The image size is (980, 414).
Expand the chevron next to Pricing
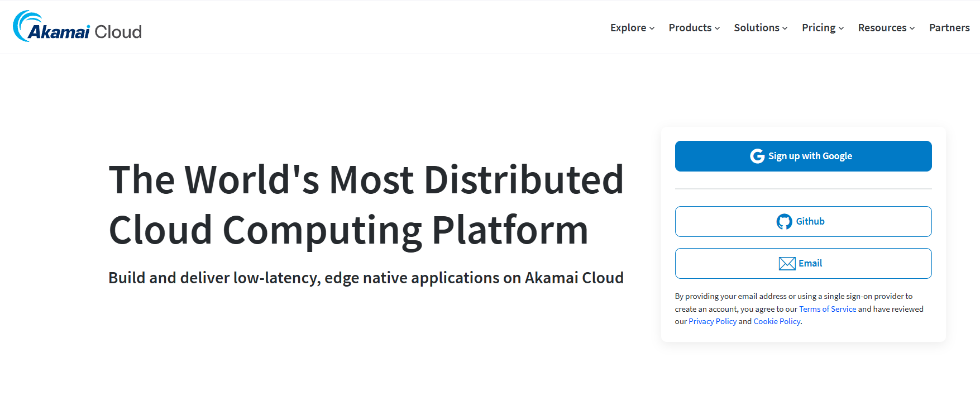coord(841,28)
